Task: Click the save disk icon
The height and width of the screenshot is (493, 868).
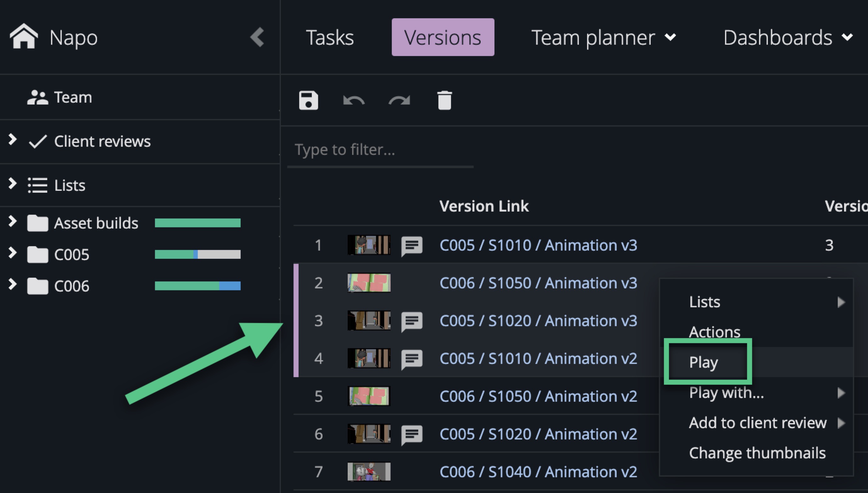Action: (308, 100)
